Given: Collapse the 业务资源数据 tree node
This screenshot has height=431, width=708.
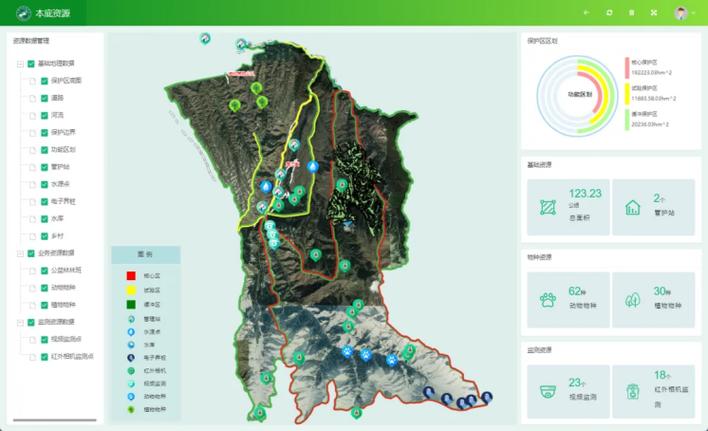Looking at the screenshot, I should (x=20, y=254).
